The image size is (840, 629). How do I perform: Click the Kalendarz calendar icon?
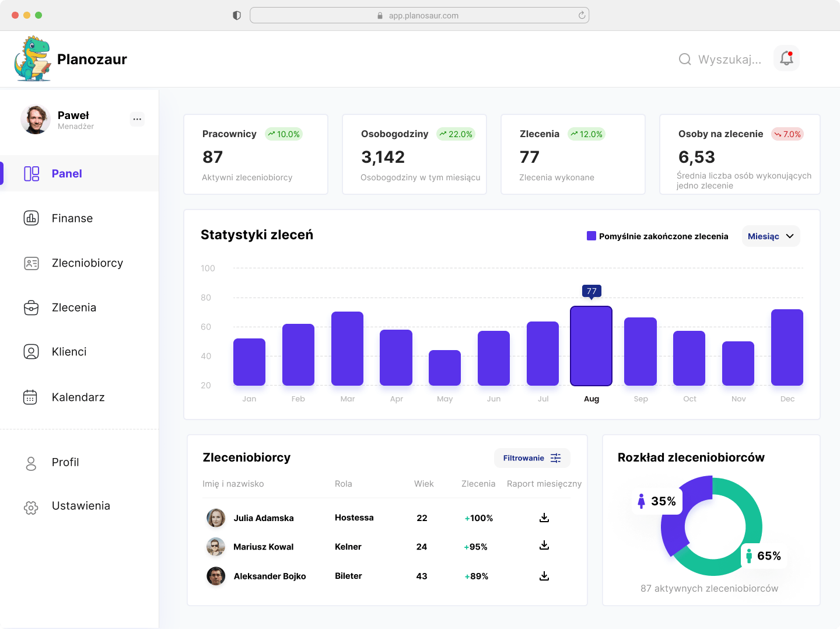pos(30,397)
